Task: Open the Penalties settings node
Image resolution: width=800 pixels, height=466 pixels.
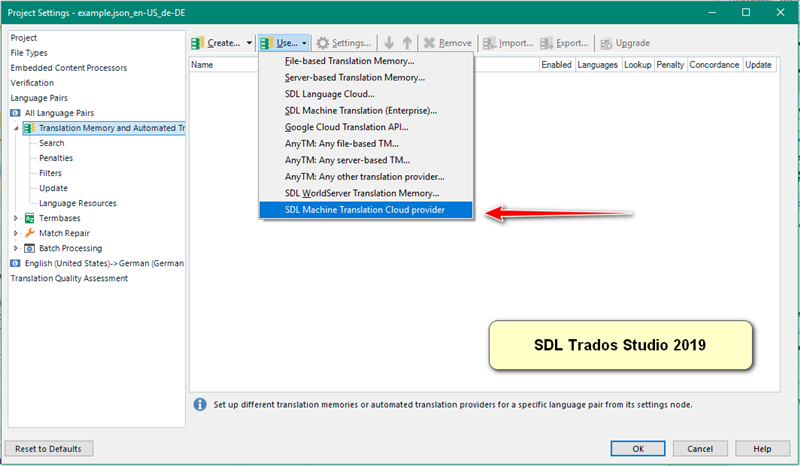Action: [56, 158]
